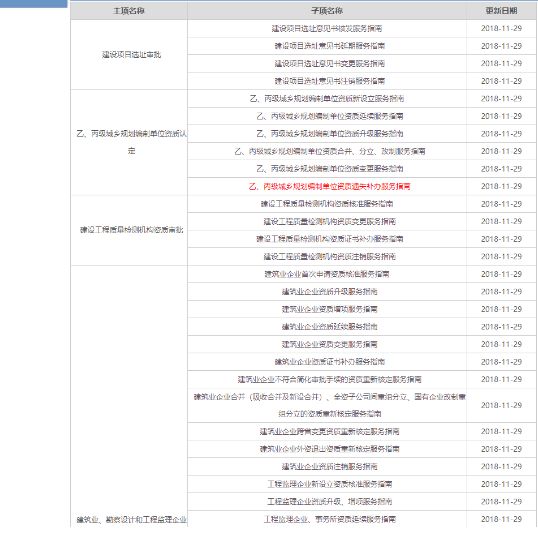The height and width of the screenshot is (534, 538).
Task: Open the 建筑业企业首次申请资质核准服务指南 link
Action: click(x=327, y=274)
